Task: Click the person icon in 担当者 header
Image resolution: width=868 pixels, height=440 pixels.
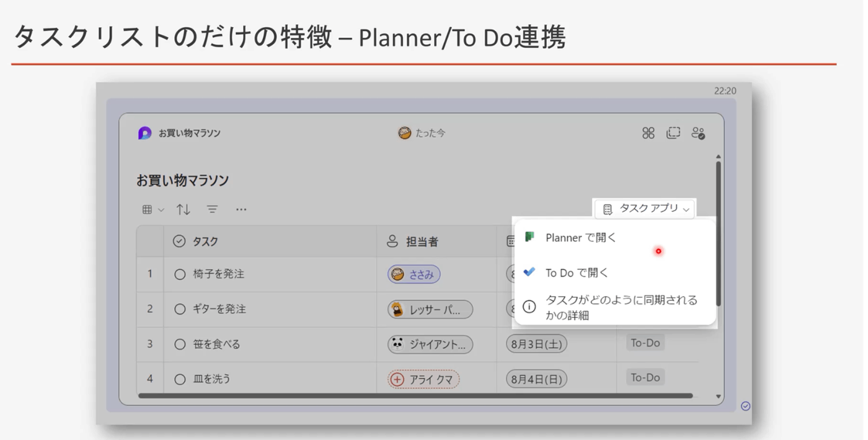Action: point(392,241)
